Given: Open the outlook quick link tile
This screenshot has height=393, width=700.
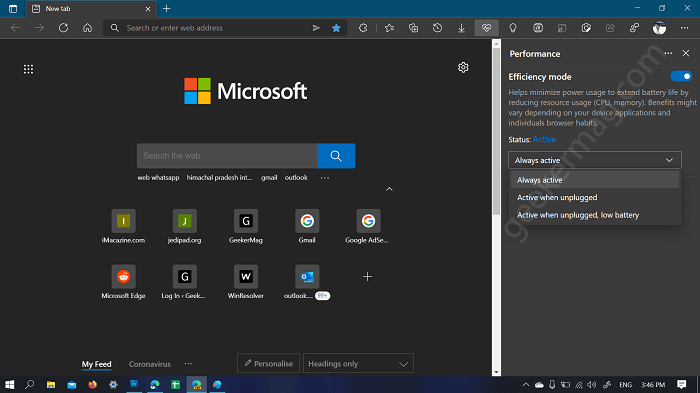Looking at the screenshot, I should point(307,282).
